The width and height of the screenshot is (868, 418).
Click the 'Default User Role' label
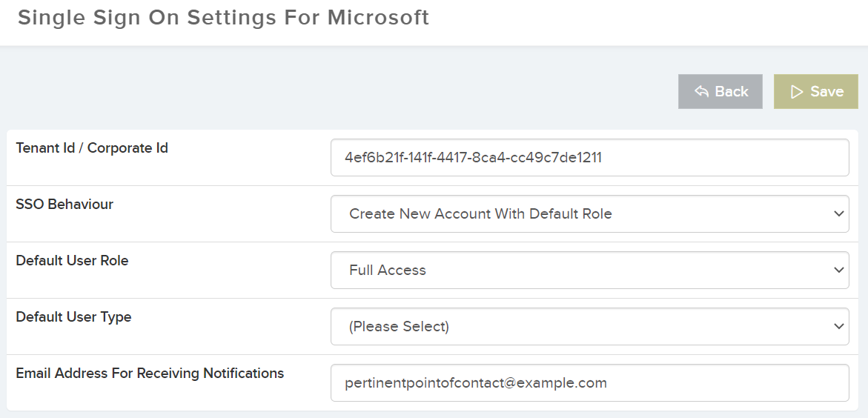point(72,261)
